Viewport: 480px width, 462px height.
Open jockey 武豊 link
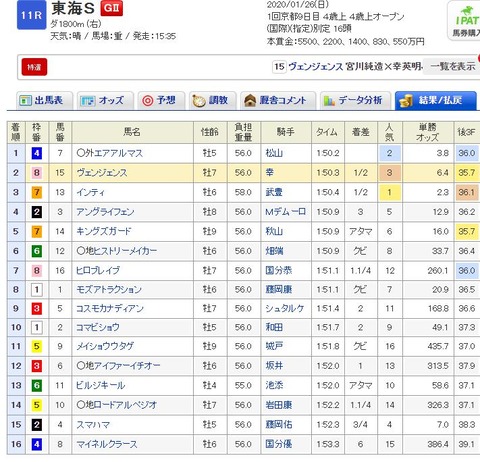click(x=274, y=192)
